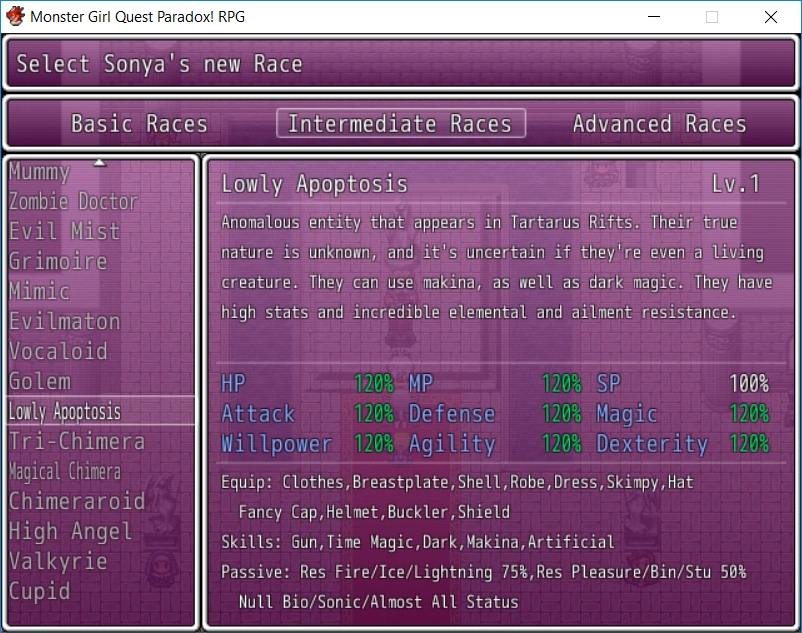Click the Willpower stat label
The image size is (802, 633).
[x=277, y=444]
